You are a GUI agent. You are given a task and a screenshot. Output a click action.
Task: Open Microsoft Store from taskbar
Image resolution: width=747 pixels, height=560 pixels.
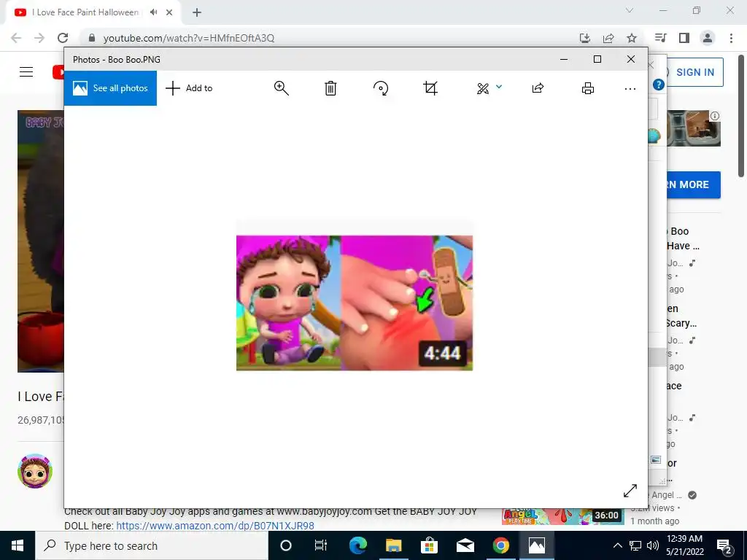point(429,545)
